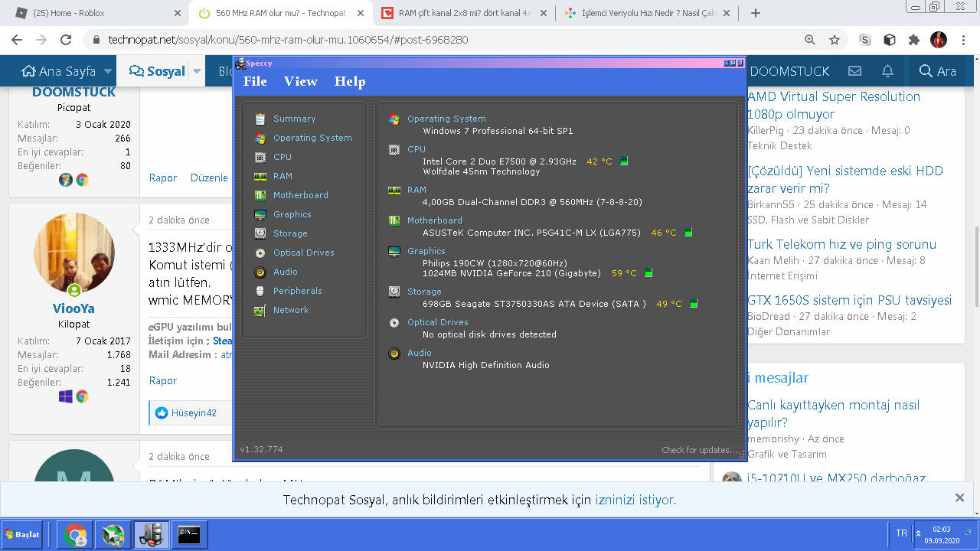
Task: Click the storage temperature indicator beside 49 °C
Action: pos(694,303)
